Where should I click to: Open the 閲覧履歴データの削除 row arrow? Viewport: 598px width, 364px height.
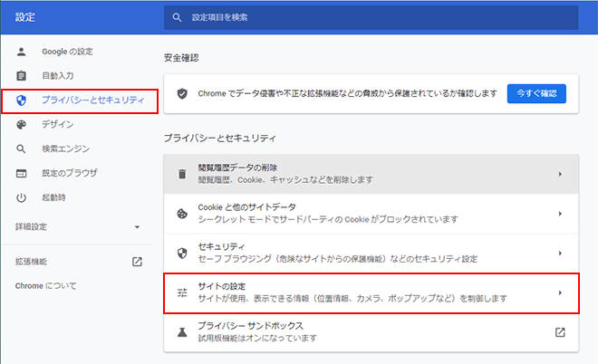point(560,174)
